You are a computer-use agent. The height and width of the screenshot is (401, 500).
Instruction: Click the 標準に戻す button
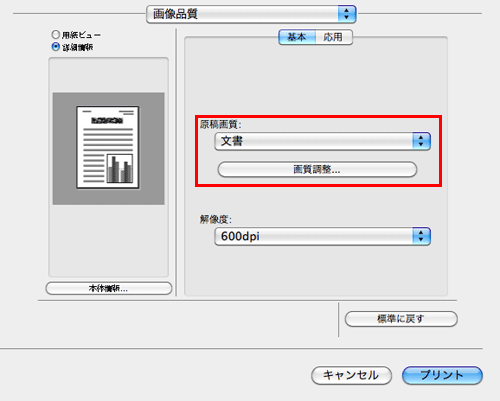401,319
